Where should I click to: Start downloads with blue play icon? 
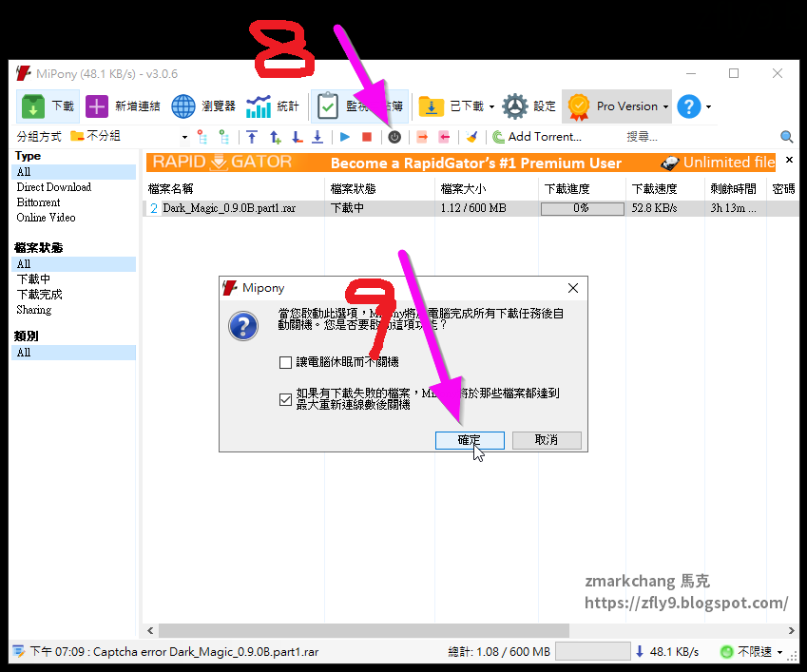click(345, 137)
